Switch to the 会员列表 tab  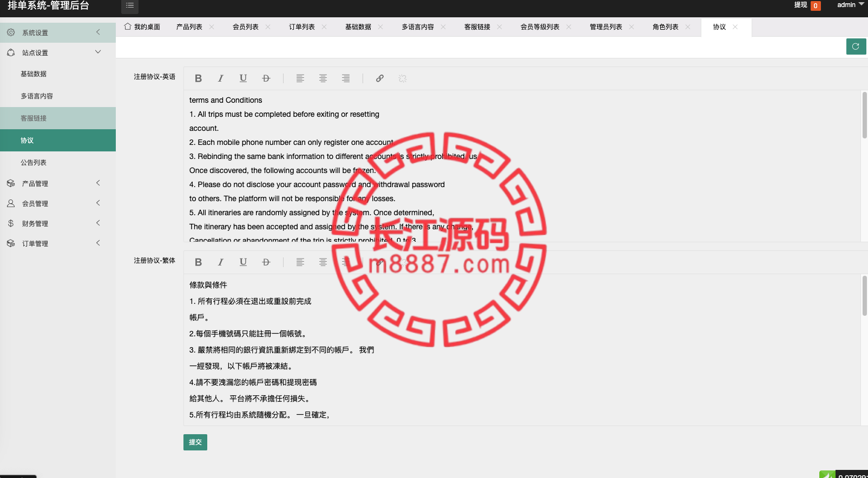pyautogui.click(x=246, y=27)
